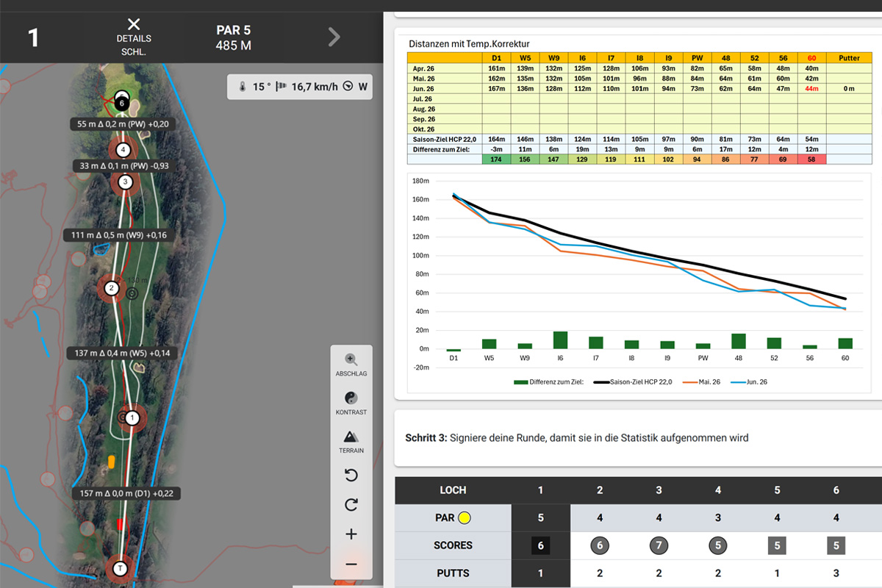Select the LOCH 6 column header
This screenshot has height=588, width=882.
click(836, 490)
